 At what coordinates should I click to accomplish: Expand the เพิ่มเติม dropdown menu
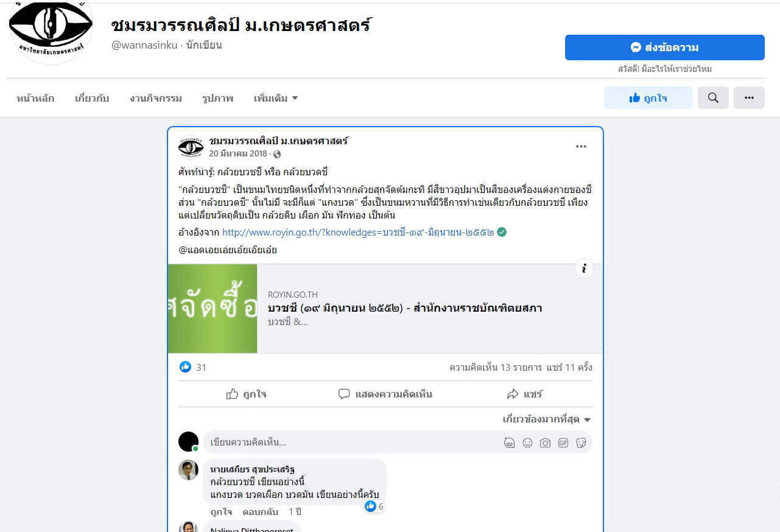[x=276, y=98]
